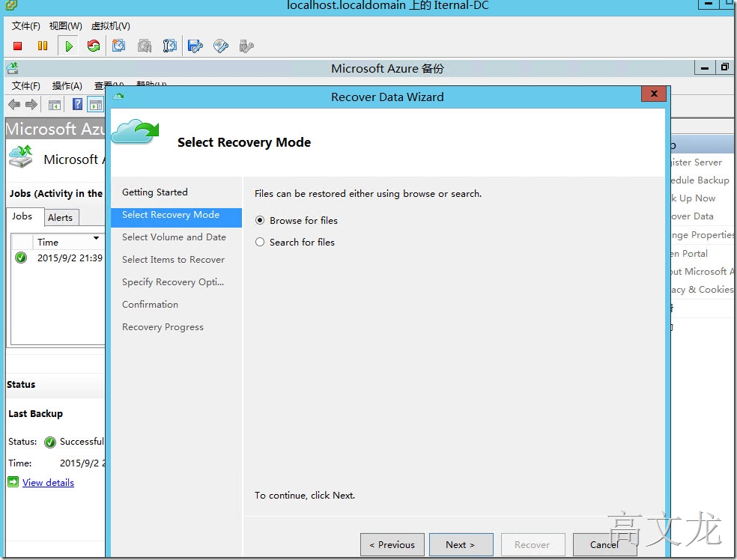Restore the Microsoft Azure 备份 window
The width and height of the screenshot is (737, 560).
pos(725,68)
